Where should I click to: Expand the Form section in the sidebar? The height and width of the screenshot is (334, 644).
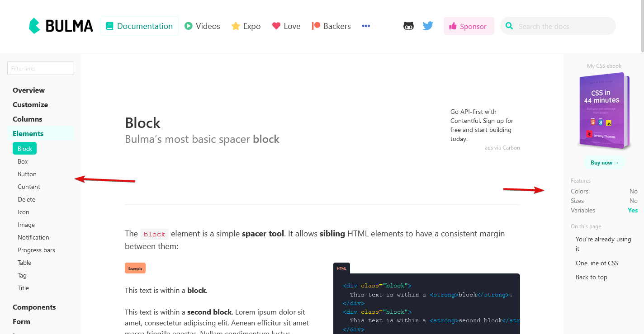pos(21,321)
